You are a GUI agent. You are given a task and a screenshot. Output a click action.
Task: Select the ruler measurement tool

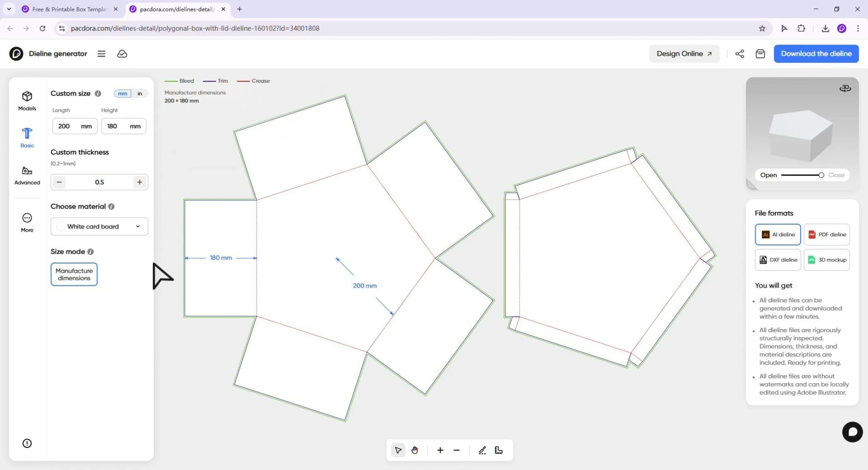click(499, 450)
